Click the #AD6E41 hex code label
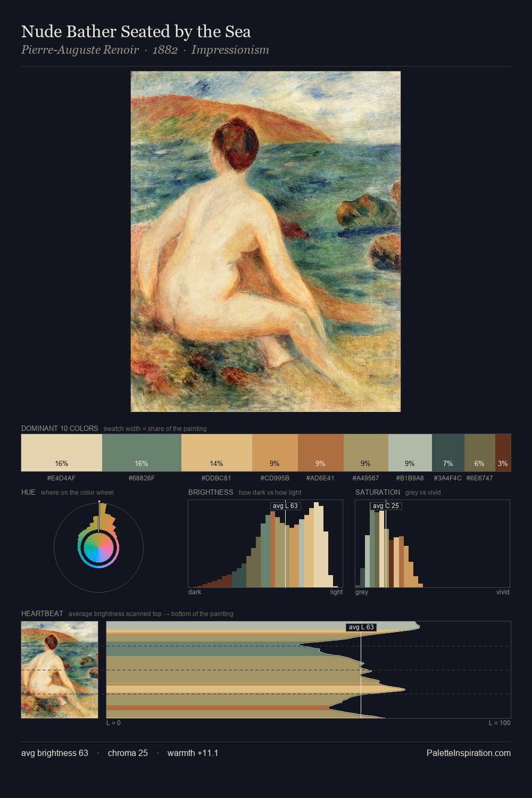 tap(321, 478)
